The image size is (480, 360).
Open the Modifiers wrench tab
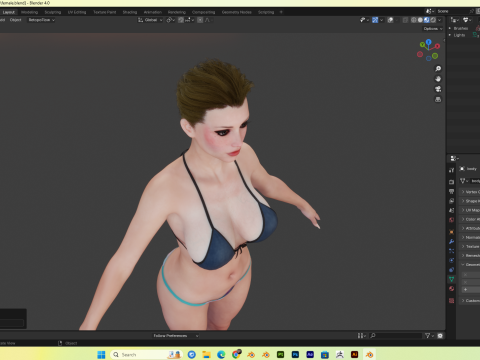coord(452,241)
